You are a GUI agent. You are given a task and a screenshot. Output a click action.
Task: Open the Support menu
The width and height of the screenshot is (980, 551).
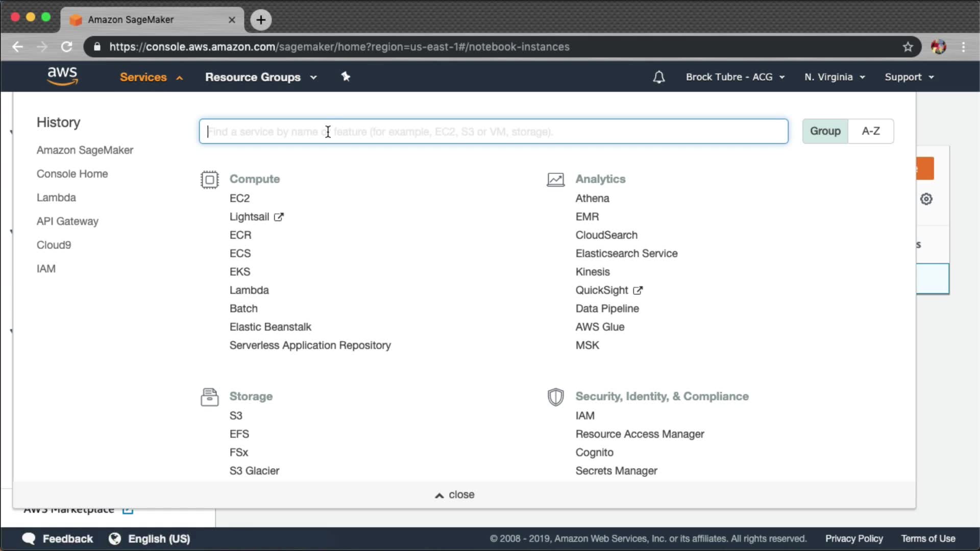pos(909,77)
